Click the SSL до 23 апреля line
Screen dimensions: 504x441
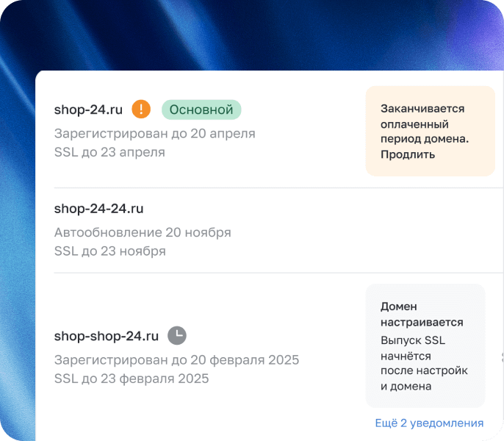pos(109,152)
